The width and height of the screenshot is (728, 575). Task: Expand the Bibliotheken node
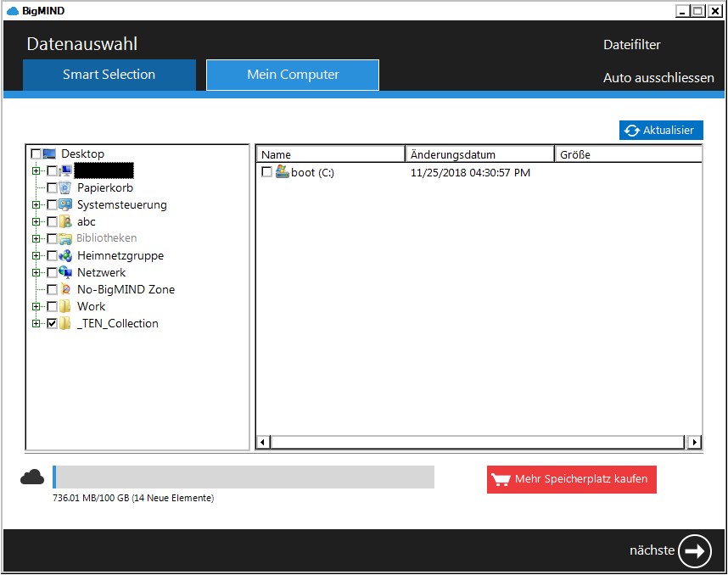tap(36, 238)
